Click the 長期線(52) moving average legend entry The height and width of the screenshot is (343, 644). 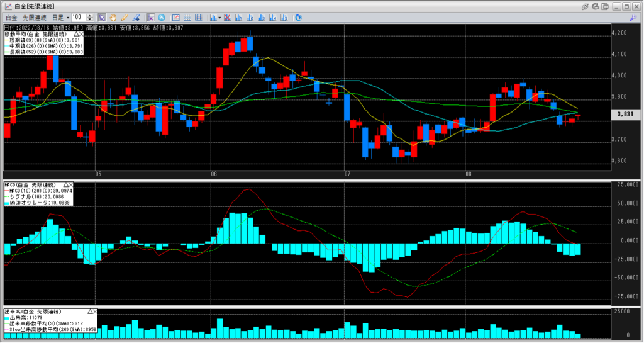(x=44, y=52)
